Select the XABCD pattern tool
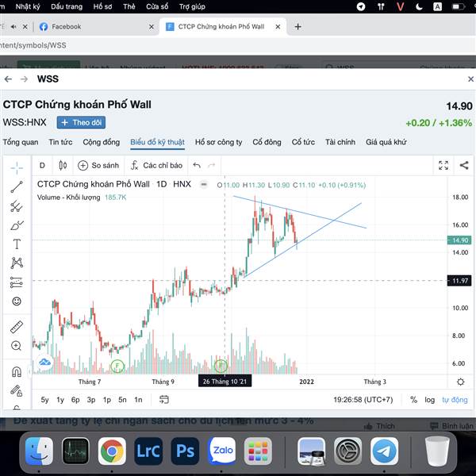 click(x=17, y=263)
